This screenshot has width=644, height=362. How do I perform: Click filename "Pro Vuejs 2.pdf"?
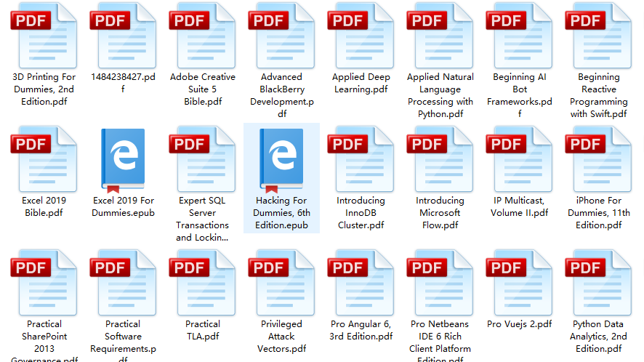click(520, 324)
